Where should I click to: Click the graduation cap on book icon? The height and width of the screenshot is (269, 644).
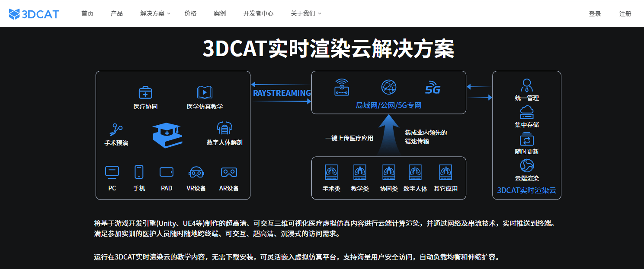click(x=167, y=135)
